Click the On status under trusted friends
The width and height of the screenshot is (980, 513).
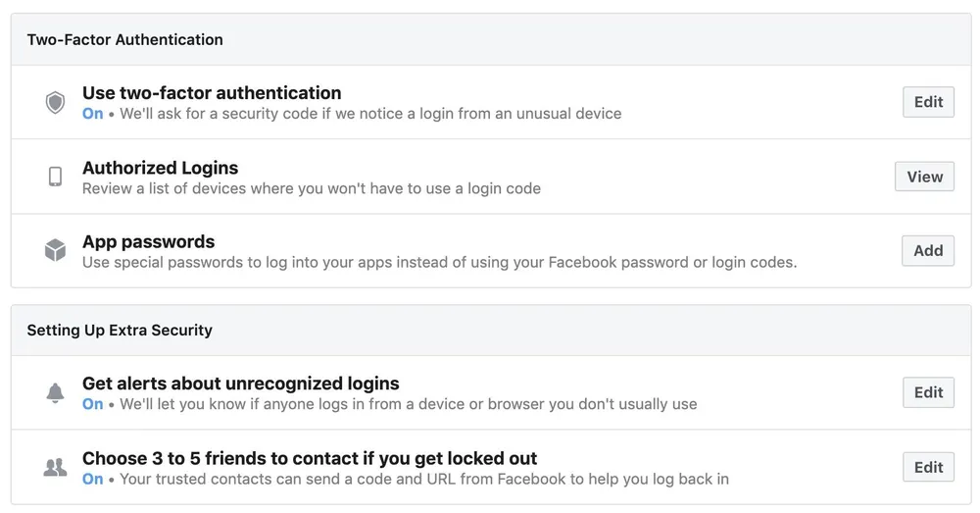point(93,479)
